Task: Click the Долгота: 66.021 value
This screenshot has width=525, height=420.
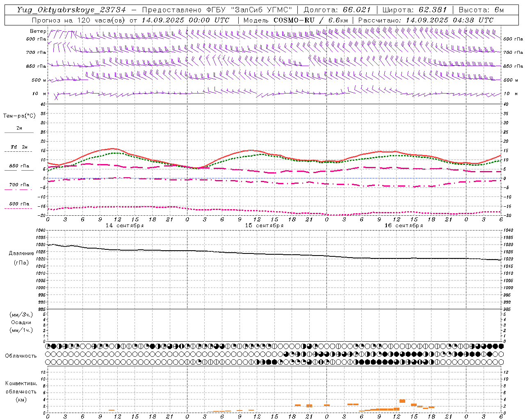Action: (337, 10)
